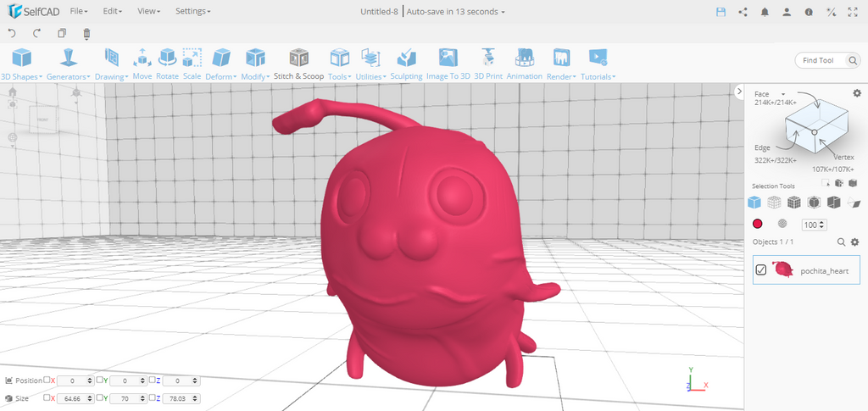This screenshot has height=411, width=868.
Task: Open the Edit menu
Action: (113, 11)
